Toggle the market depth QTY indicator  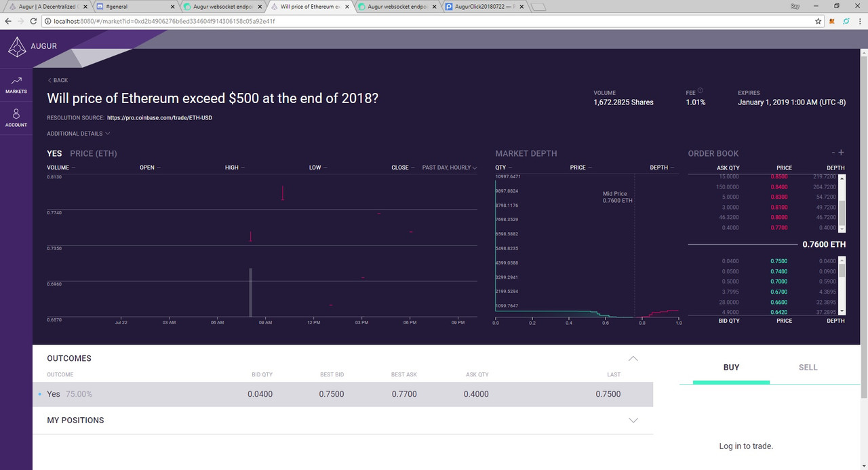tap(504, 168)
